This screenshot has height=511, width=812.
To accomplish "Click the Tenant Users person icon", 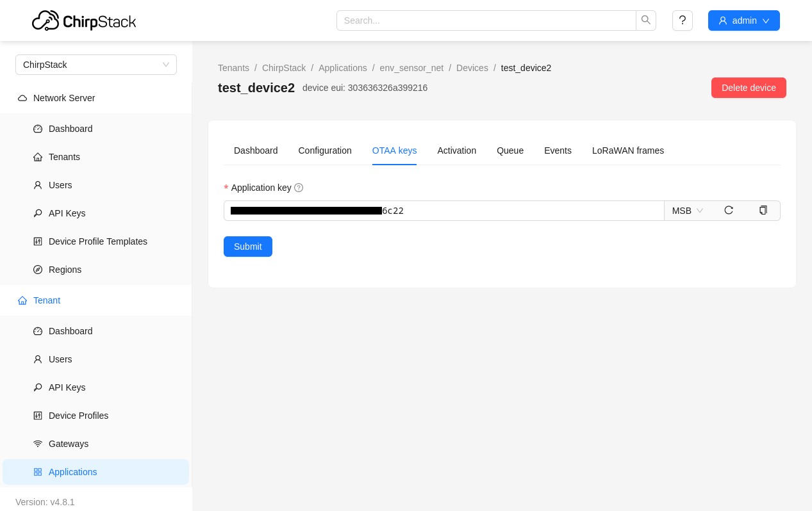I will 38,359.
